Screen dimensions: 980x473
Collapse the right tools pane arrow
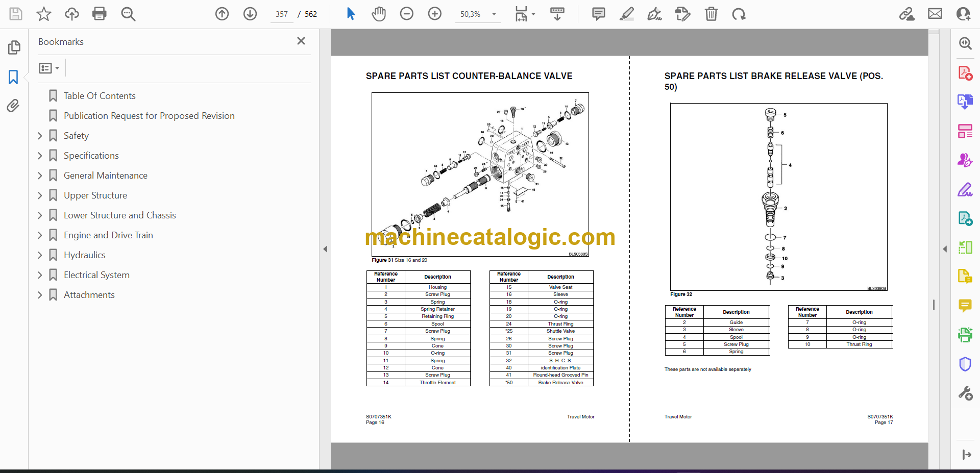[x=945, y=249]
